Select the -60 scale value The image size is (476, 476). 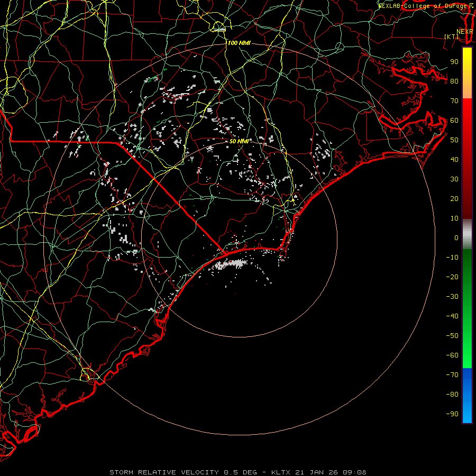[x=452, y=355]
